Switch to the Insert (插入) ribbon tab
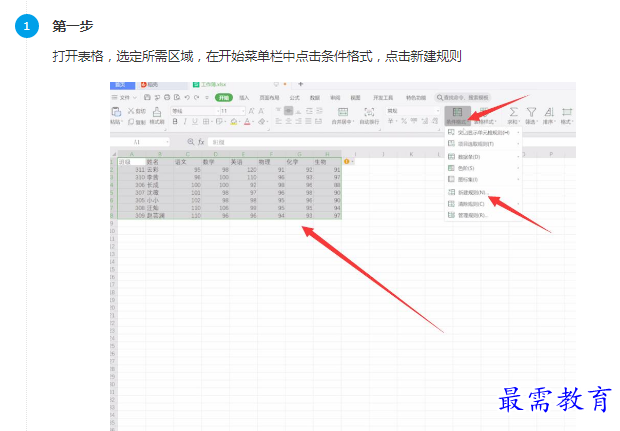The image size is (620, 431). [x=244, y=98]
